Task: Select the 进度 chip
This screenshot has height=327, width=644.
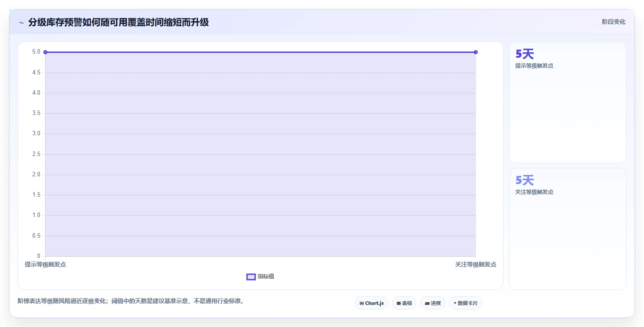Action: point(433,303)
